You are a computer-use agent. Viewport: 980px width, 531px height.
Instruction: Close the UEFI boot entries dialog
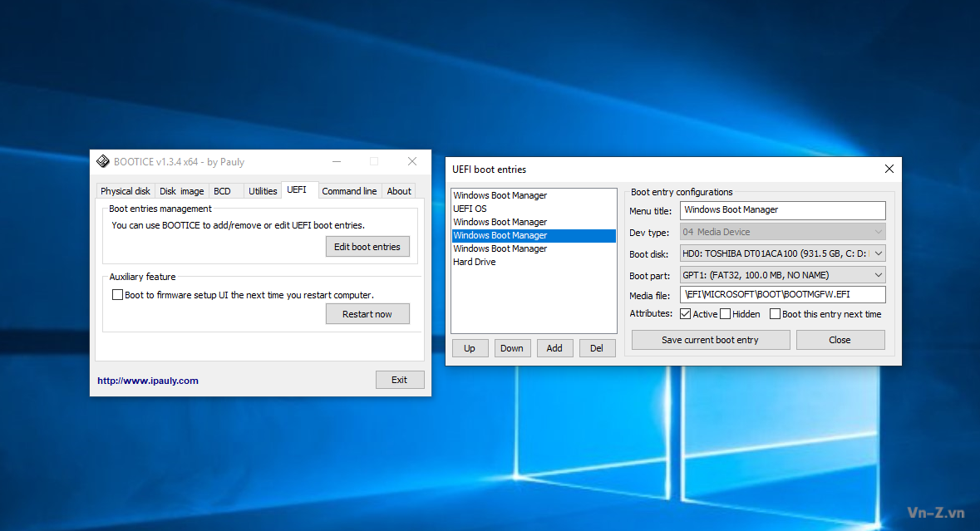coord(889,169)
